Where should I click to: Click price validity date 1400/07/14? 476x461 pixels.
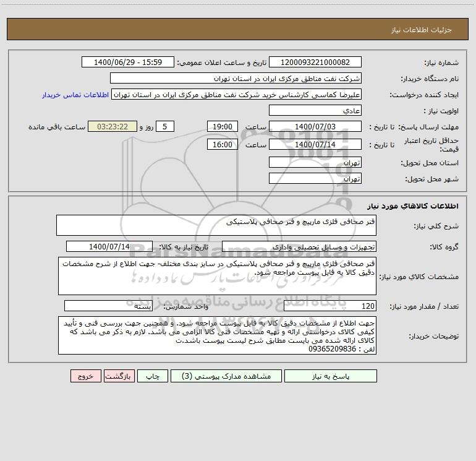coord(315,144)
